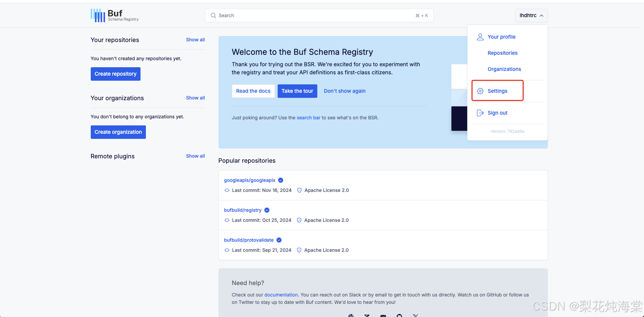
Task: Click 'You don't belong to any organizations yet.' text
Action: tap(137, 117)
